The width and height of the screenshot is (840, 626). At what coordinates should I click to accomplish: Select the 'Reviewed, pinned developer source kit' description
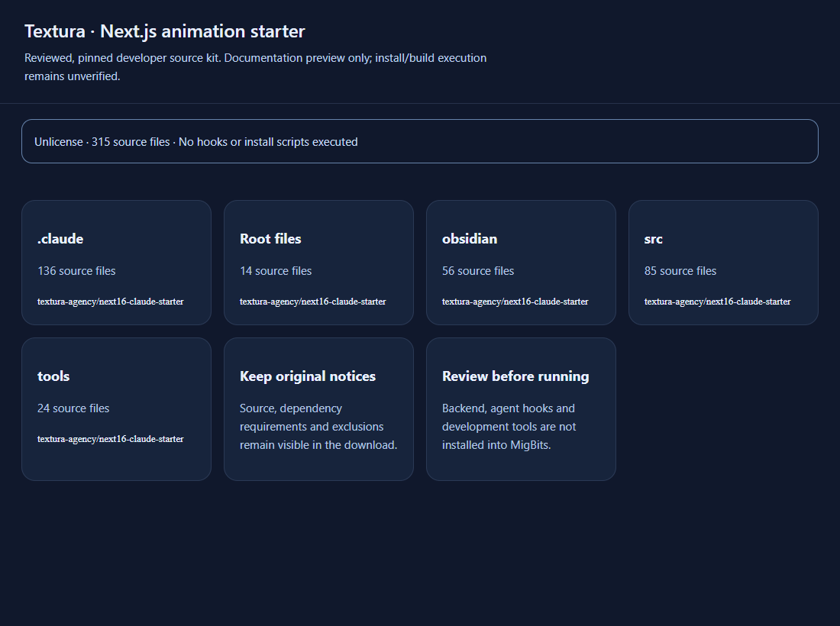coord(256,67)
